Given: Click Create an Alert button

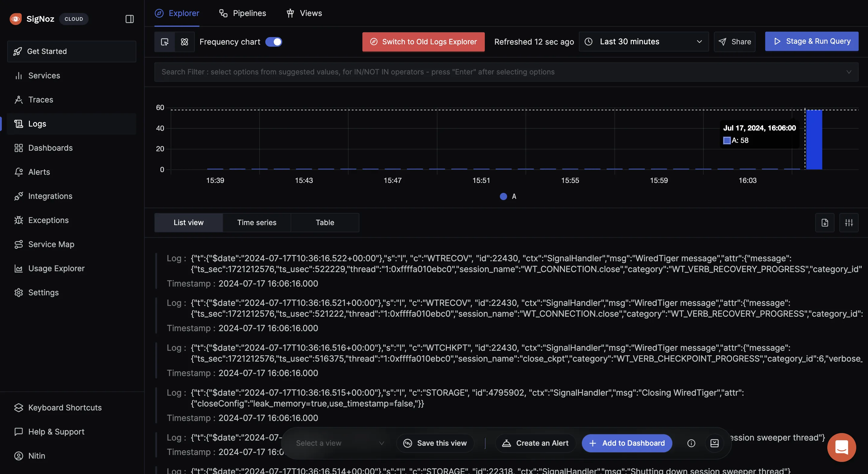Looking at the screenshot, I should click(535, 443).
